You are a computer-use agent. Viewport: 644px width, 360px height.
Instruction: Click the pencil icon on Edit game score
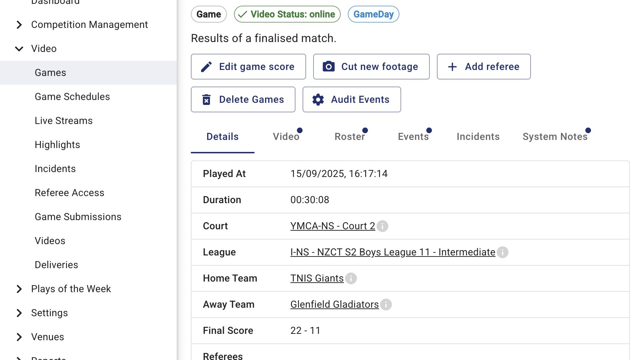tap(206, 67)
